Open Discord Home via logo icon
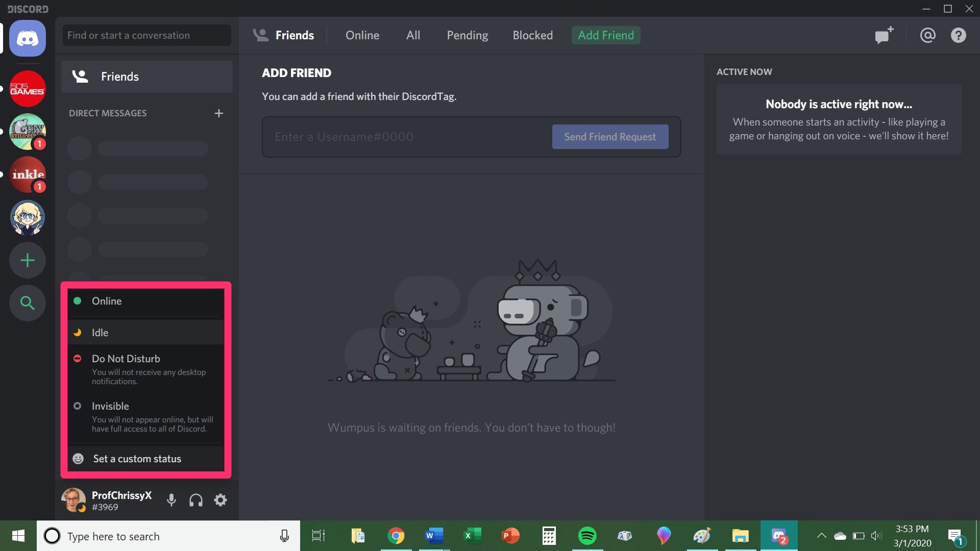 point(28,38)
